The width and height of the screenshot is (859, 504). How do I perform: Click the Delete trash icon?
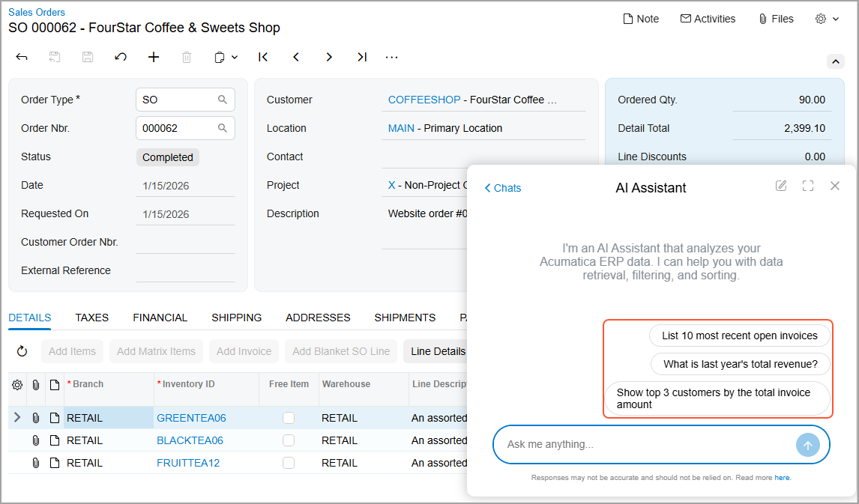pos(187,57)
